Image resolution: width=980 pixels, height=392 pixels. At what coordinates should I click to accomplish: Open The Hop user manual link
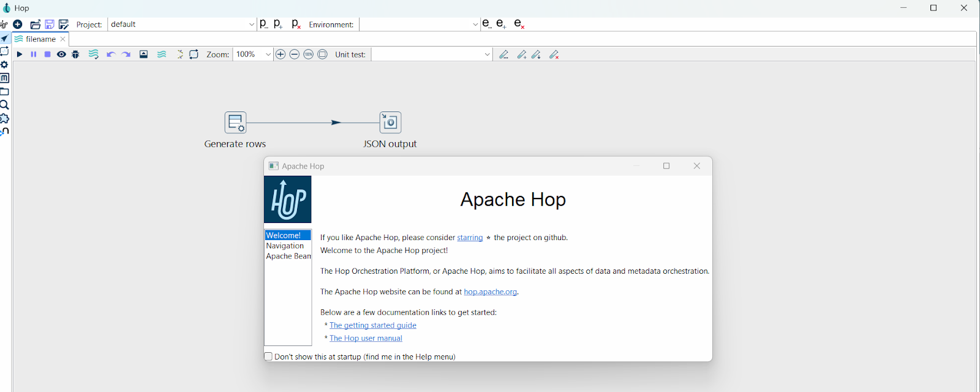pos(366,338)
